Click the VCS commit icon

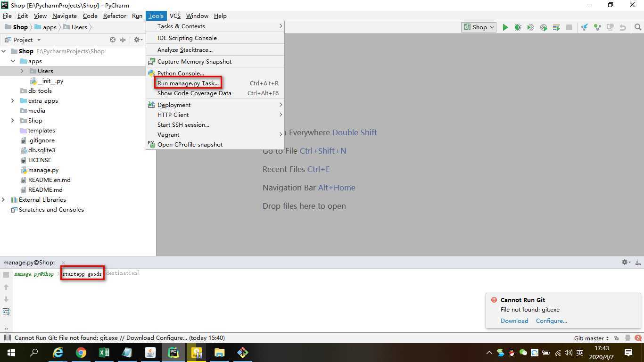[x=597, y=27]
